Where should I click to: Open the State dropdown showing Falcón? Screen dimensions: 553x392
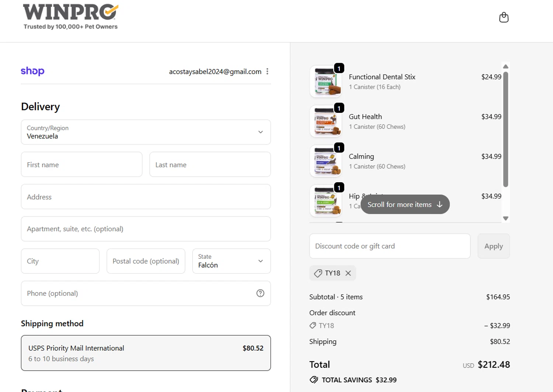click(232, 261)
